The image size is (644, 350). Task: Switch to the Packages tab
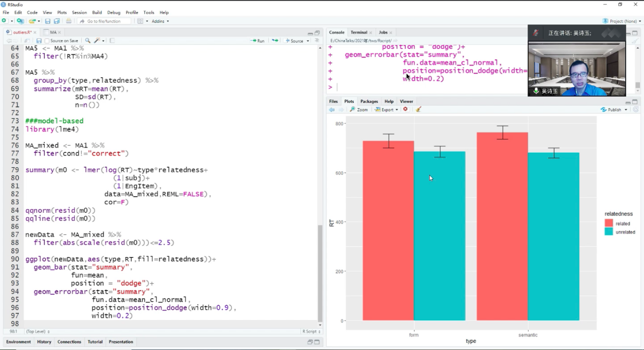coord(369,101)
